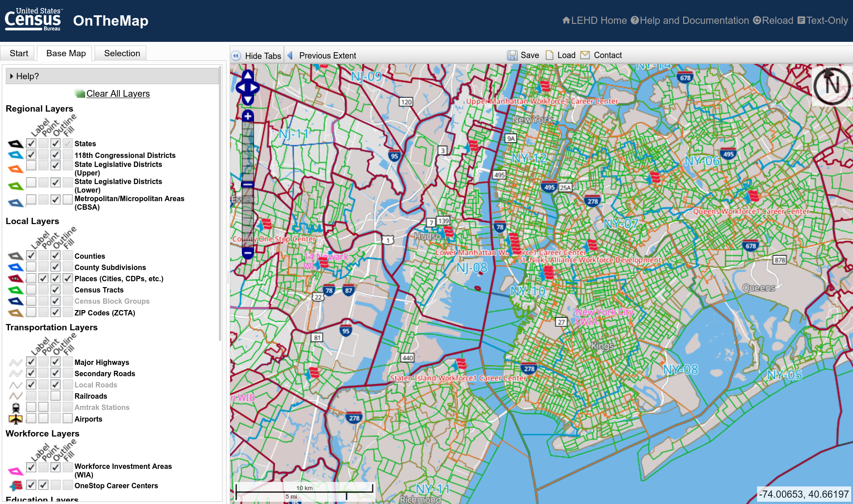Click the Queens Workforce1 Career Center marker
The width and height of the screenshot is (853, 504).
coord(753,196)
